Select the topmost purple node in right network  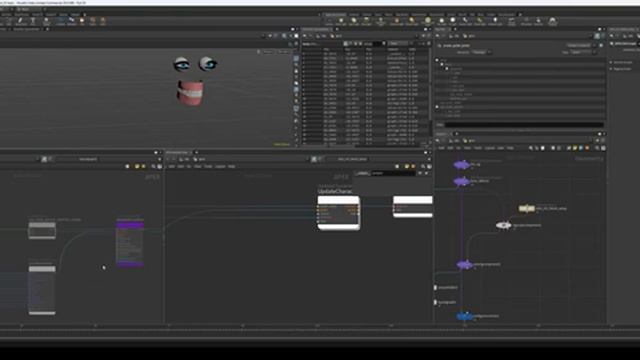coord(462,164)
